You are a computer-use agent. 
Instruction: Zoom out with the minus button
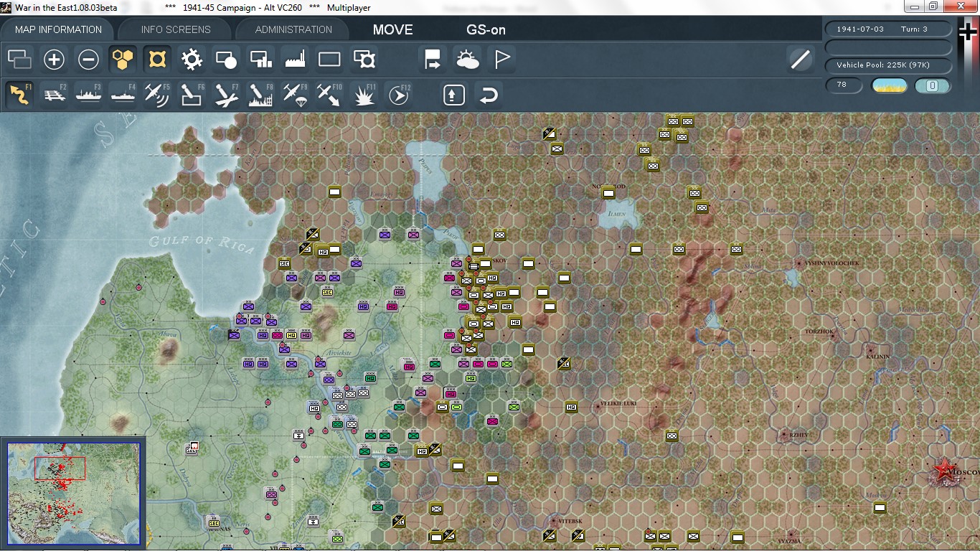(88, 60)
